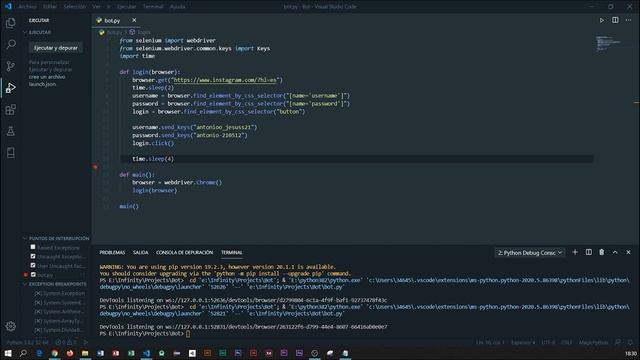Open Windows taskbar search
Image resolution: width=640 pixels, height=360 pixels.
tap(23, 353)
